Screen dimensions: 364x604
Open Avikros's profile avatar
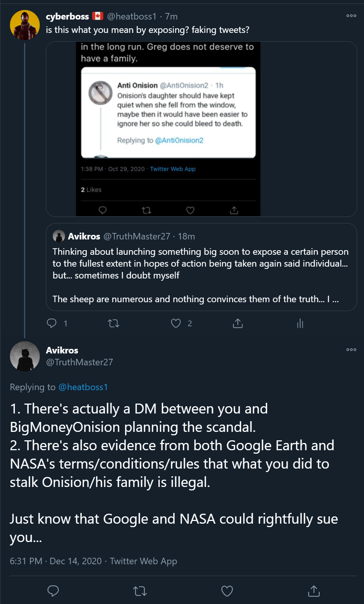(25, 356)
